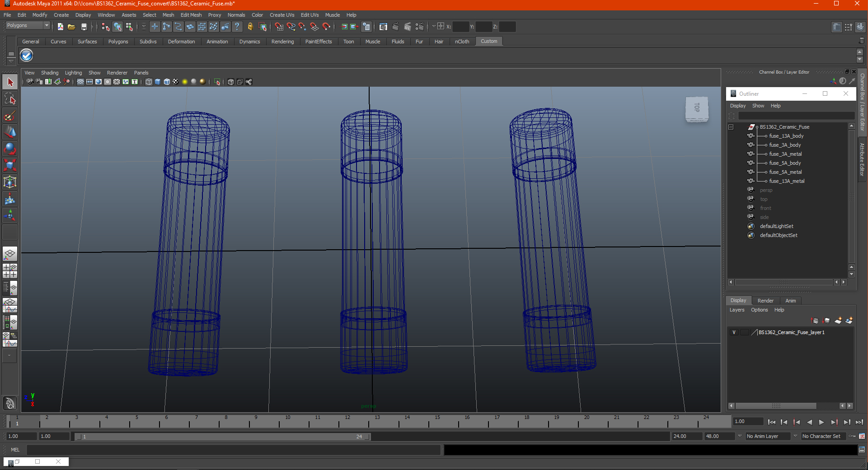The height and width of the screenshot is (470, 868).
Task: Toggle smooth shade all blue cube
Action: (x=158, y=82)
